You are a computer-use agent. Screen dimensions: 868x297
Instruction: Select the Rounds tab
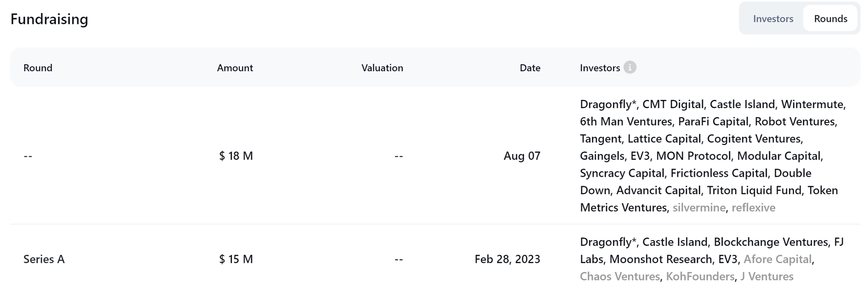(x=830, y=19)
